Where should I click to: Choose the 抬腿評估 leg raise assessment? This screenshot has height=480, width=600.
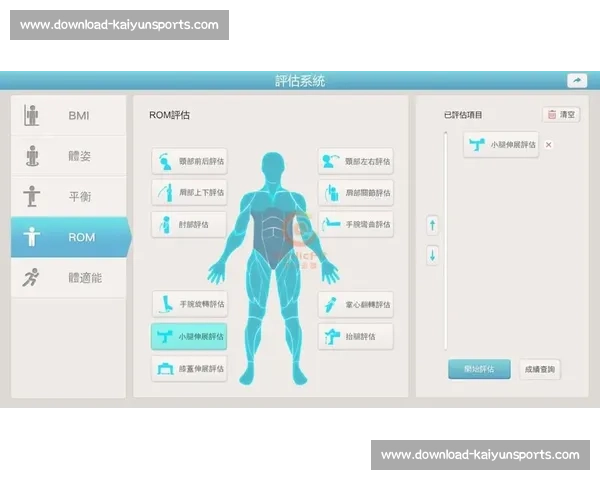pyautogui.click(x=356, y=336)
